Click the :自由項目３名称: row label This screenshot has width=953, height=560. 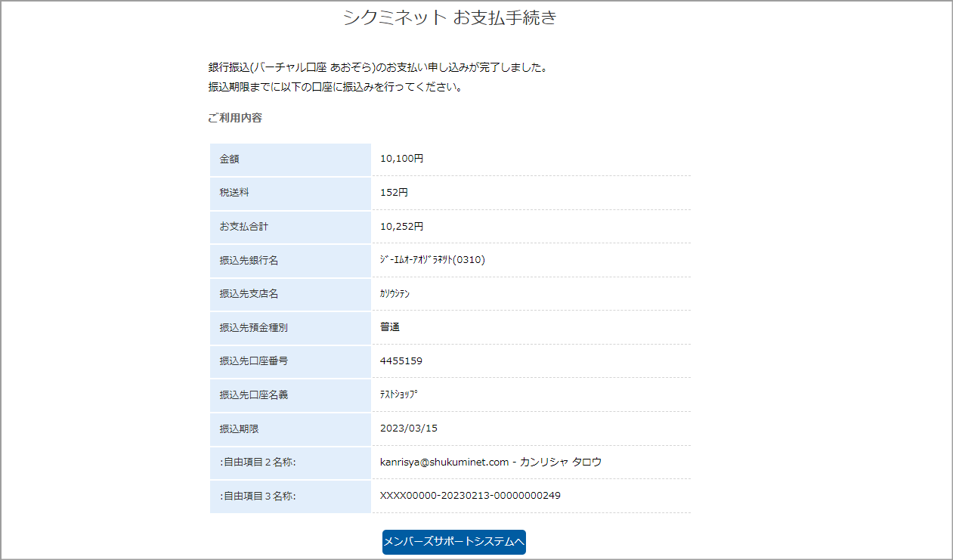tap(258, 497)
